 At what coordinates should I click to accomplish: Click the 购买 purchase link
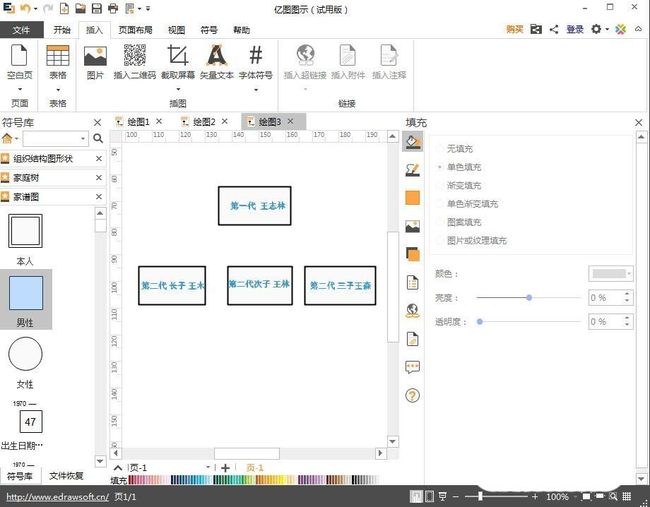tap(514, 29)
